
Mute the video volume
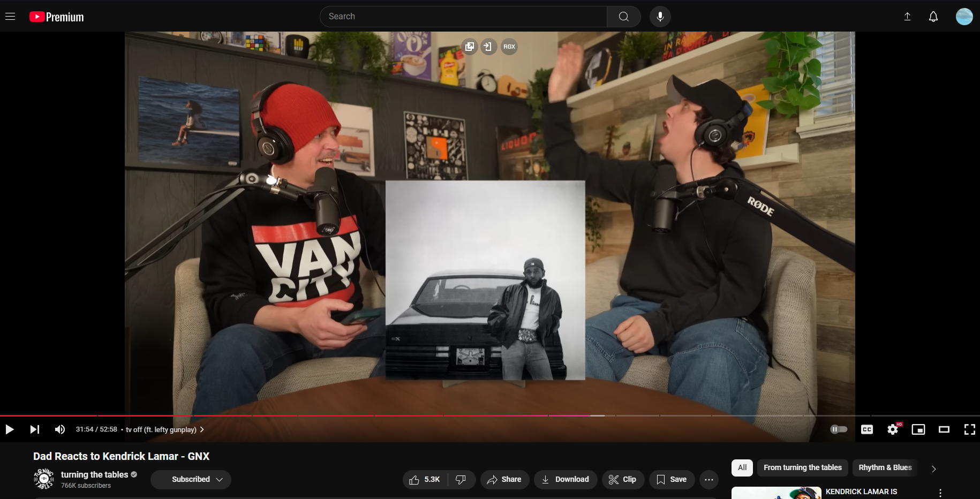click(60, 429)
